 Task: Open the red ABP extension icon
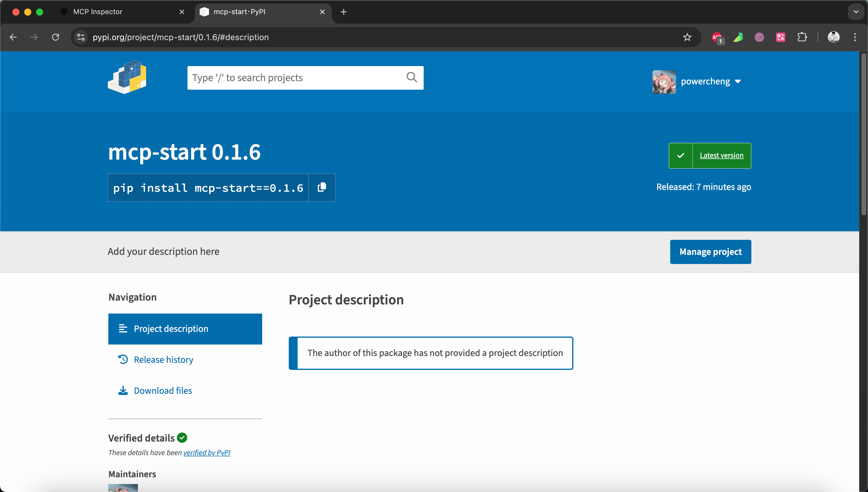click(717, 37)
